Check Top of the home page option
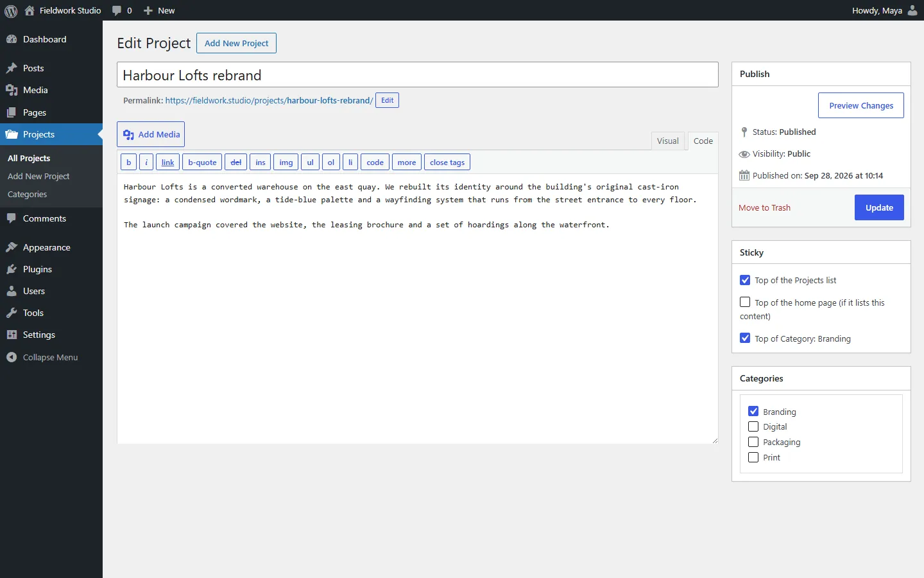Screen dimensions: 924x578 click(x=745, y=302)
